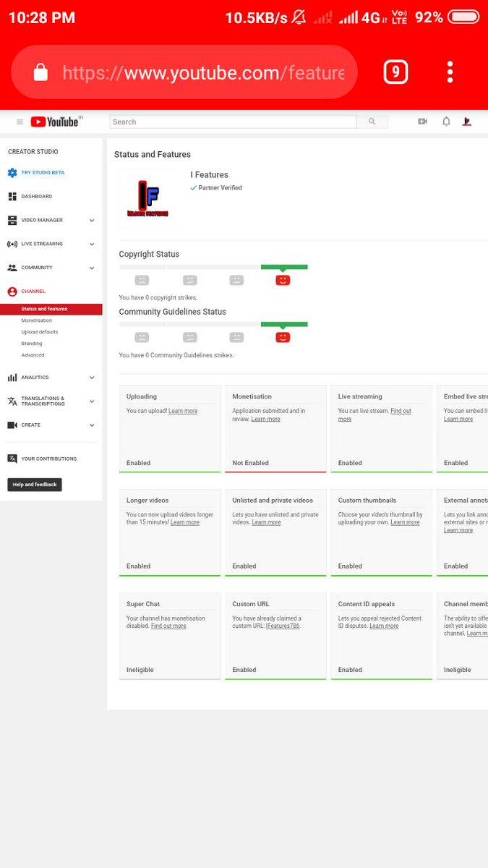Click the Help and feedback button

(35, 485)
